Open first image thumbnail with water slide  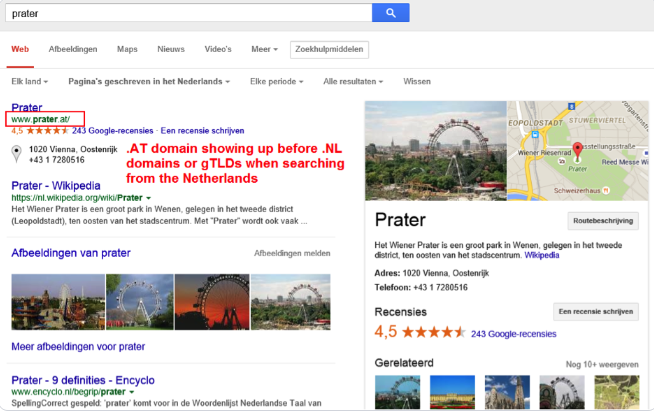(x=58, y=302)
